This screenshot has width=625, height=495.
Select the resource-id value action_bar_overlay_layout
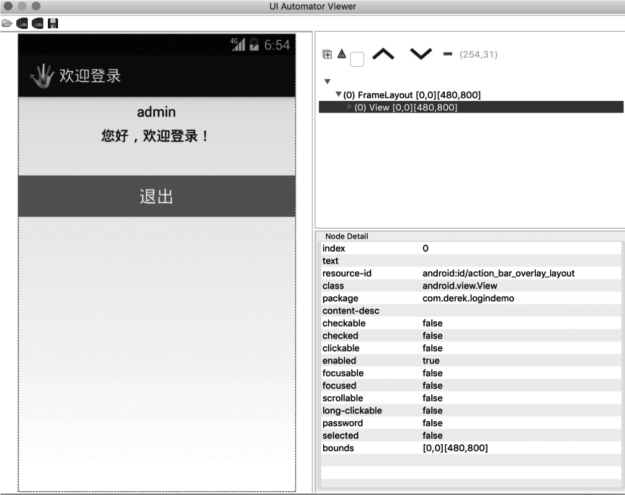tap(498, 273)
